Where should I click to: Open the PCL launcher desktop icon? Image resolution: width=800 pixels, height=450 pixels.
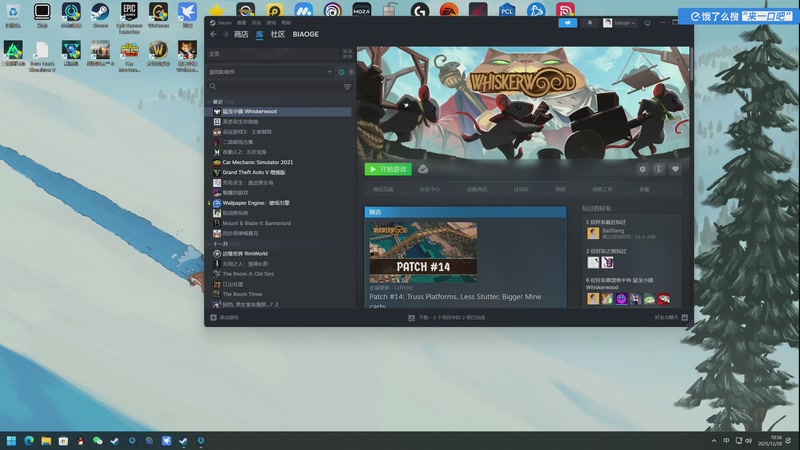click(x=507, y=10)
